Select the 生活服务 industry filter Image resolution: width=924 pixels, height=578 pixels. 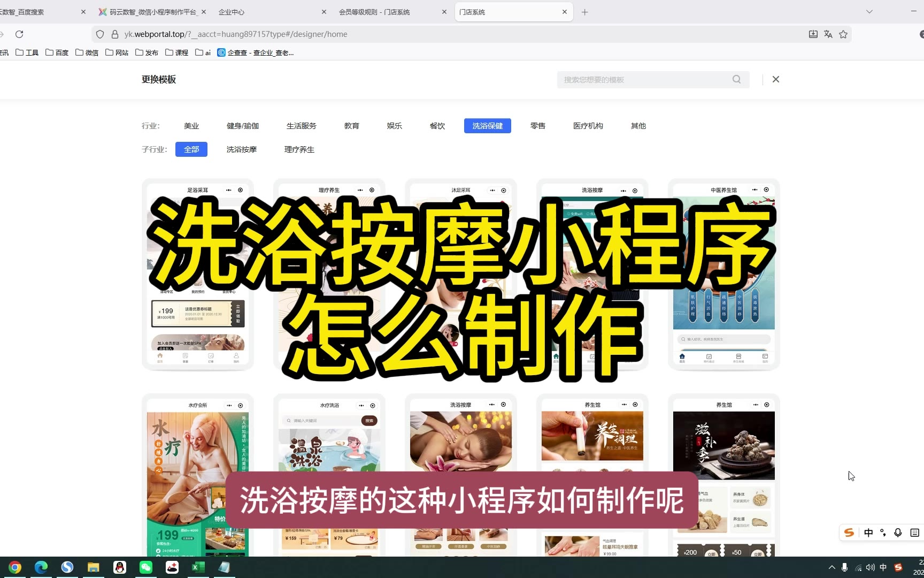(302, 126)
